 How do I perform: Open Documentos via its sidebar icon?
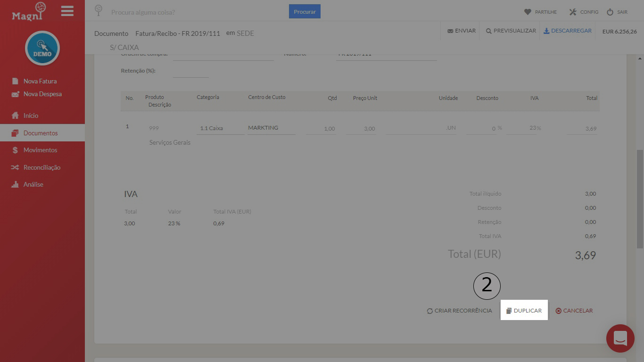click(x=16, y=132)
